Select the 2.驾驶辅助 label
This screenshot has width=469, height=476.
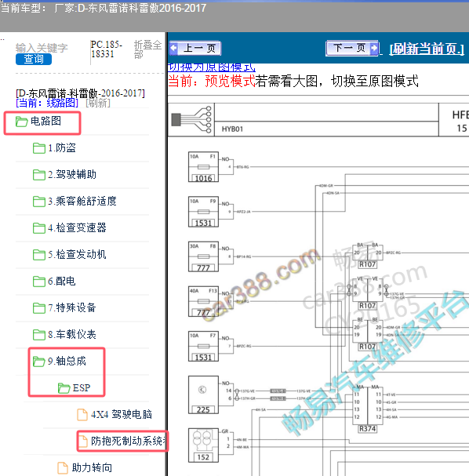click(x=72, y=175)
